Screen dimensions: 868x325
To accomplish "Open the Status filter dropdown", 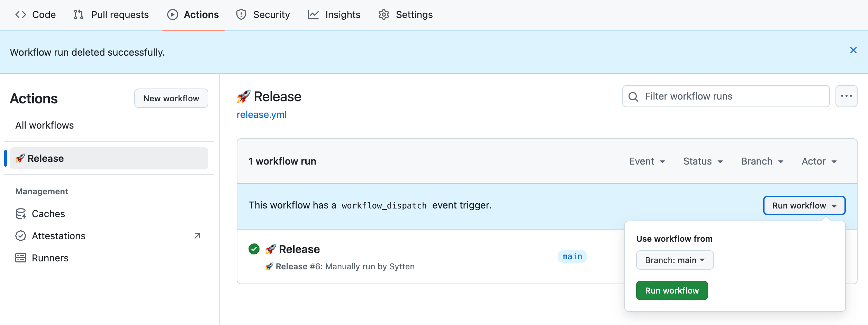I will coord(703,161).
